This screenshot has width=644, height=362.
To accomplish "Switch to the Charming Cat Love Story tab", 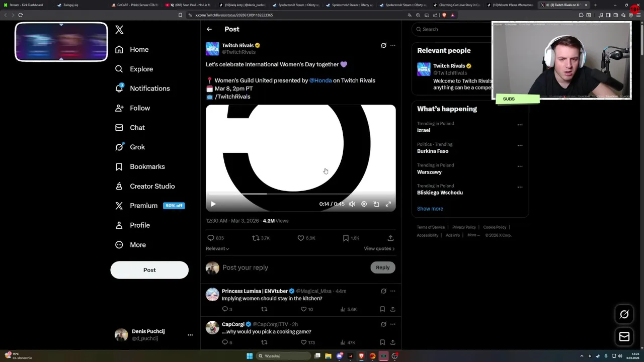I will (457, 5).
